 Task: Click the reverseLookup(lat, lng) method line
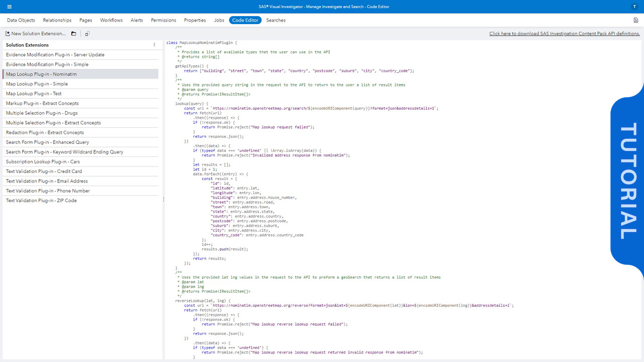click(x=203, y=301)
